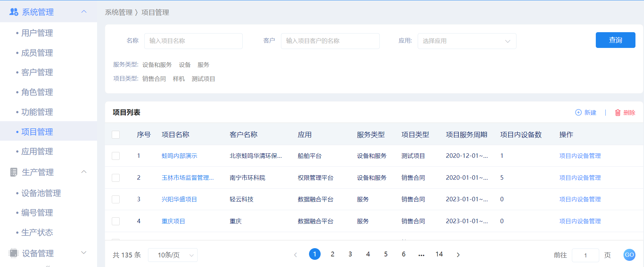
Task: Go to previous page arrow
Action: pyautogui.click(x=296, y=255)
